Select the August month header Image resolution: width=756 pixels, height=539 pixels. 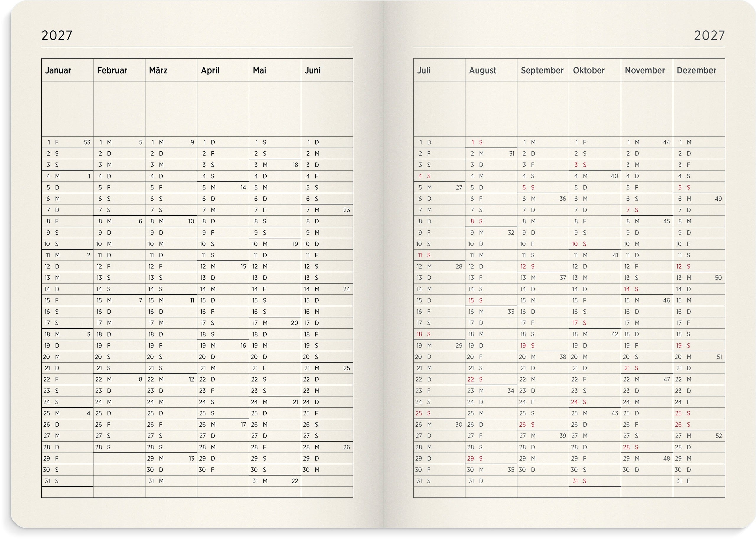482,70
